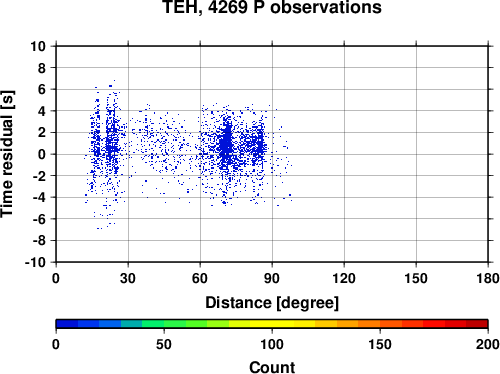Click the title "TEH, 4269 P observations"
The image size is (500, 374).
(272, 7)
